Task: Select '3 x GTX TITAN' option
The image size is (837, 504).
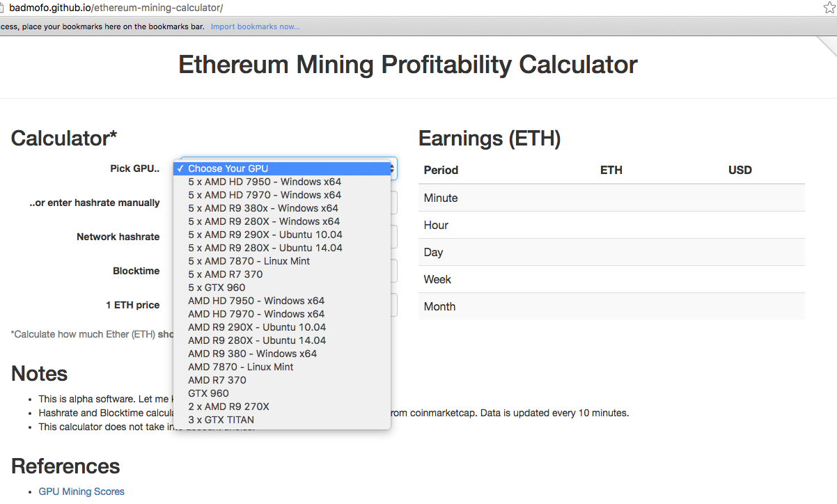Action: [x=282, y=420]
